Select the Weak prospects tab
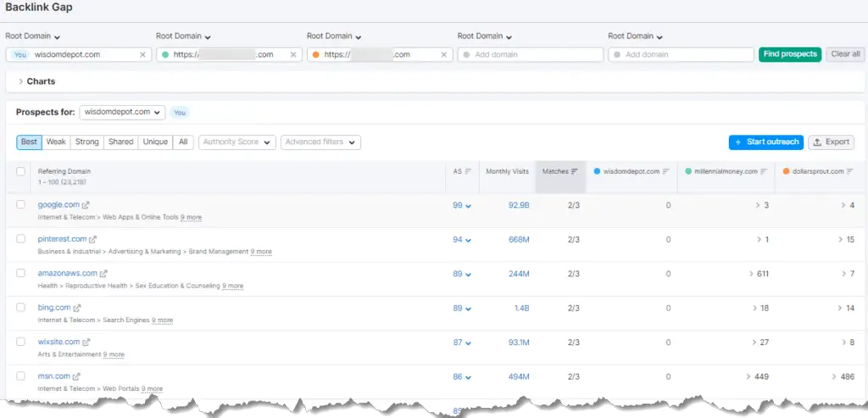868x418 pixels. (x=56, y=142)
